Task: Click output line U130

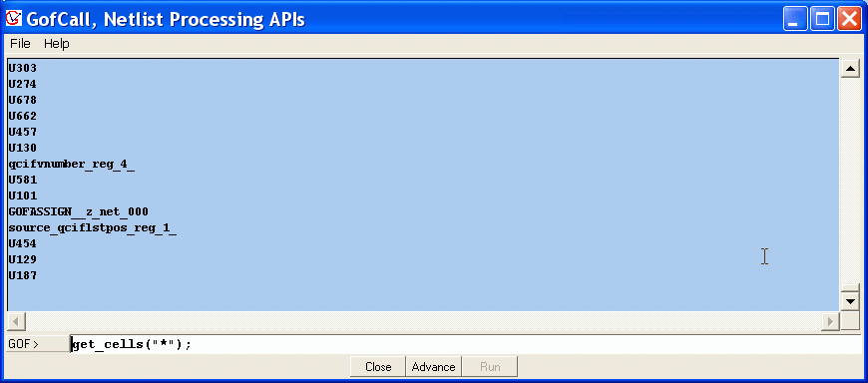Action: click(x=23, y=149)
